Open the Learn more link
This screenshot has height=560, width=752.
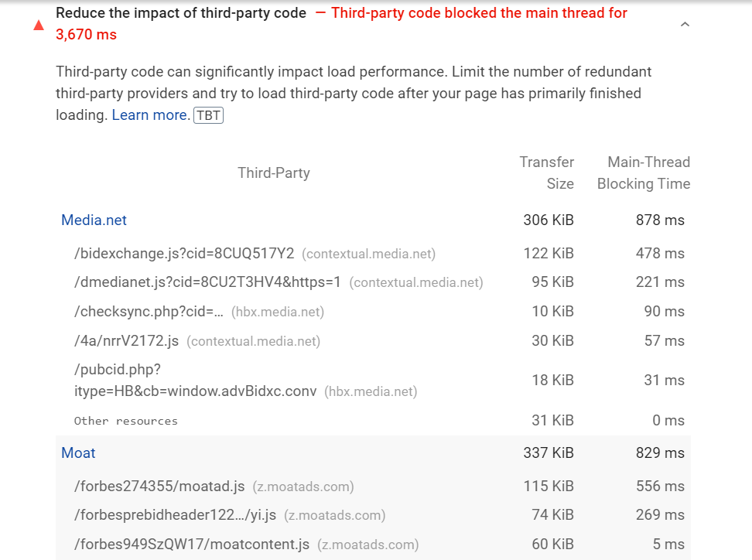[150, 115]
